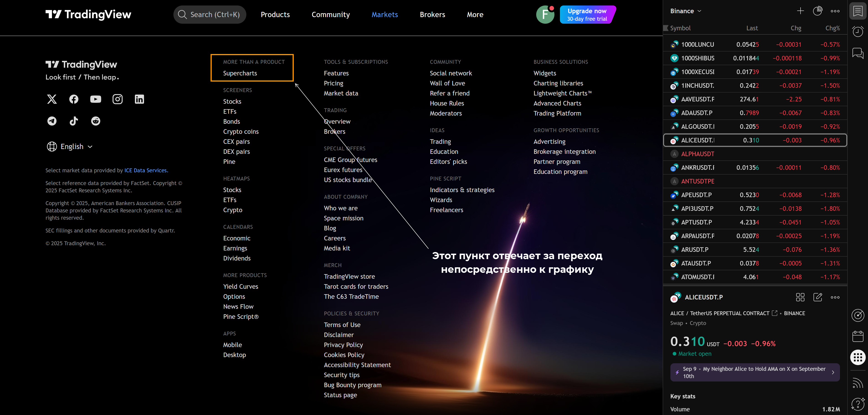Click the Telegram social icon

tap(52, 121)
